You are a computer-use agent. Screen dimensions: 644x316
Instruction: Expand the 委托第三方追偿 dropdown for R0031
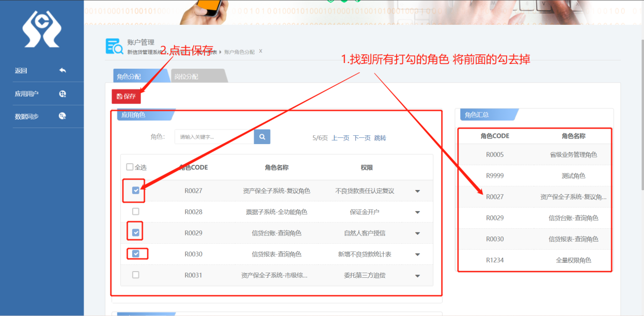[417, 275]
